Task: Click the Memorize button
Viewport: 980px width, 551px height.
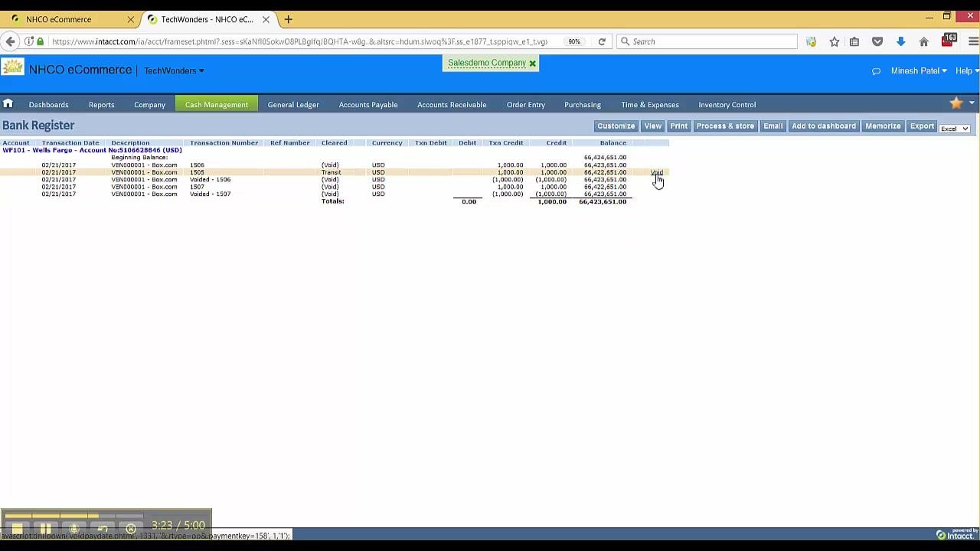Action: click(883, 126)
